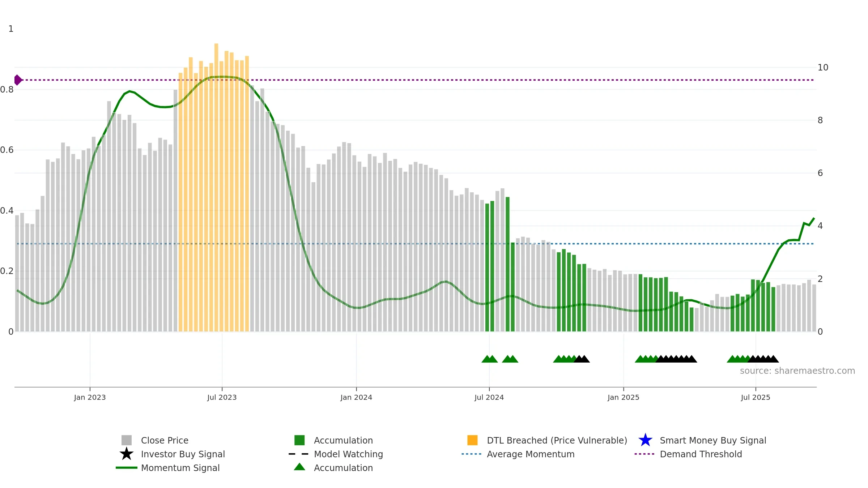The image size is (868, 488).
Task: Click the orange DTL Breached legend swatch
Action: click(x=472, y=440)
